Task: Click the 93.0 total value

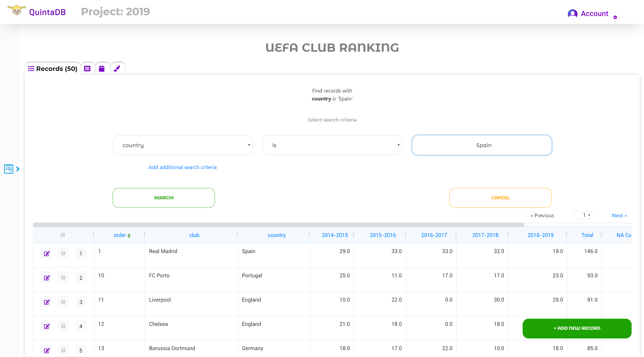Action: click(x=592, y=276)
